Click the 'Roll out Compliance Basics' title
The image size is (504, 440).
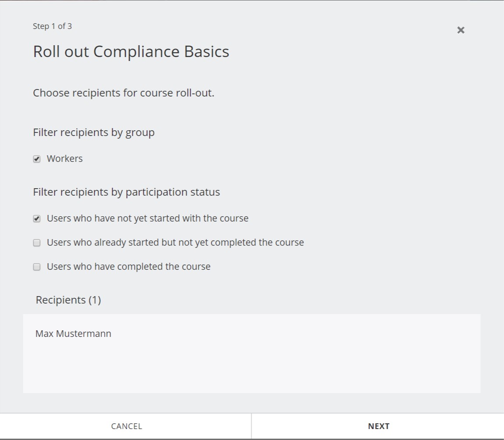[x=131, y=52]
